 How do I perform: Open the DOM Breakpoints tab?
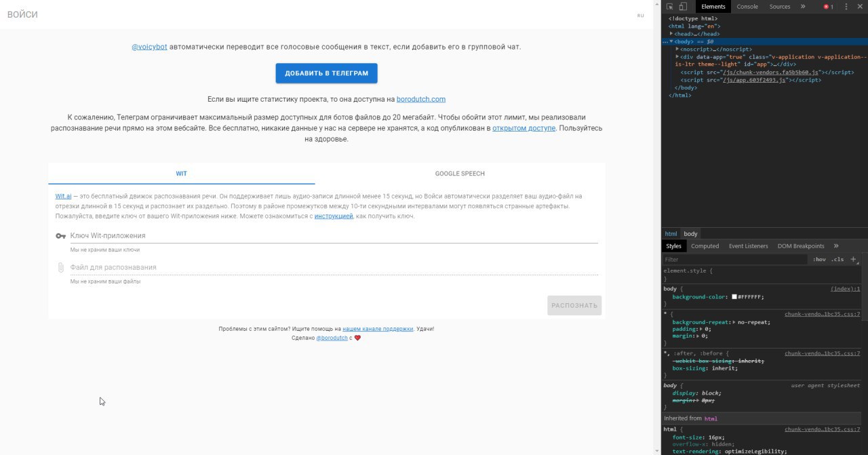point(801,246)
